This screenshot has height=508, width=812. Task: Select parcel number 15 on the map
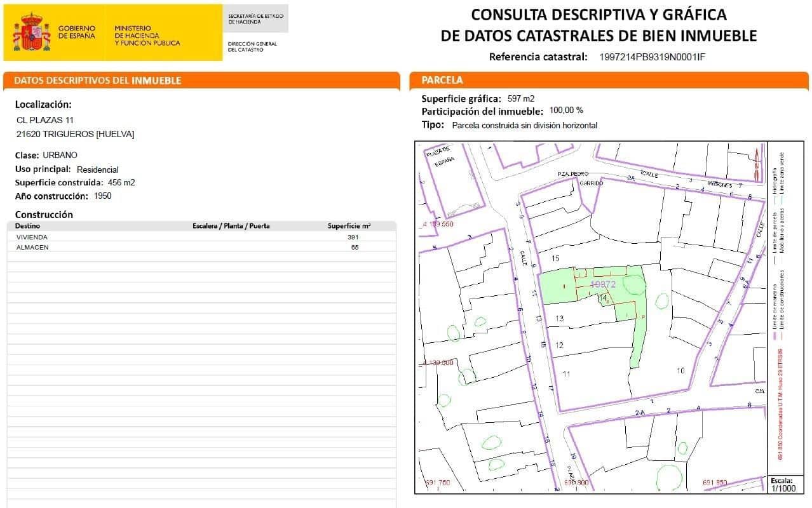click(556, 258)
